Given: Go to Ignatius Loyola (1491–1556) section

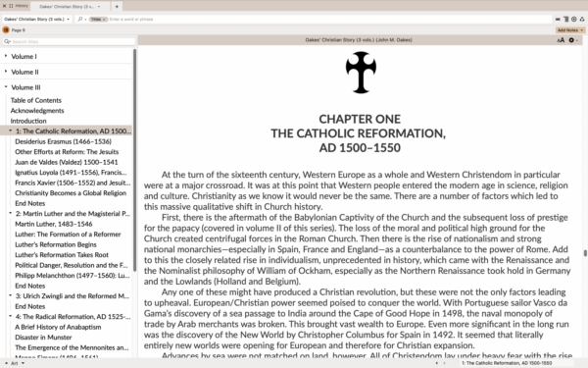Looking at the screenshot, I should tap(71, 173).
